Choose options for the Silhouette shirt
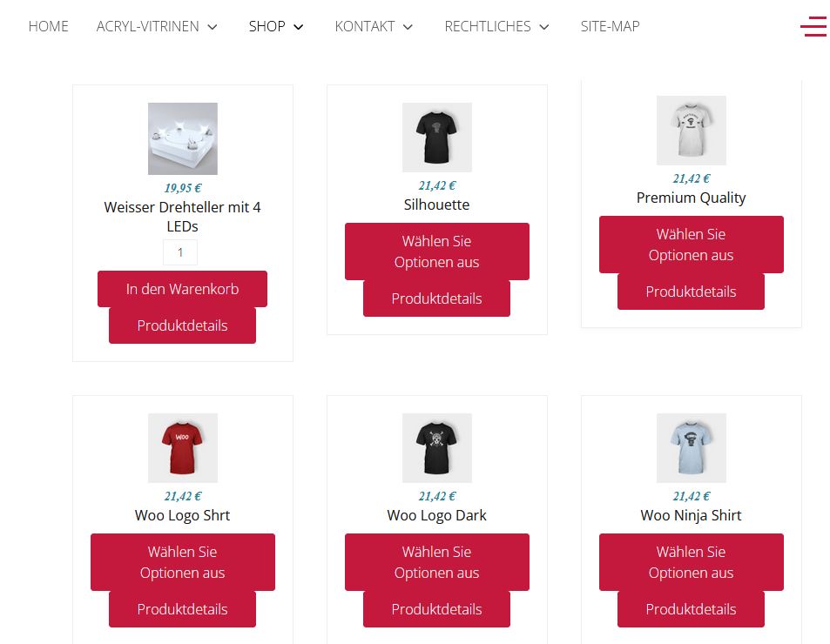 pos(436,252)
